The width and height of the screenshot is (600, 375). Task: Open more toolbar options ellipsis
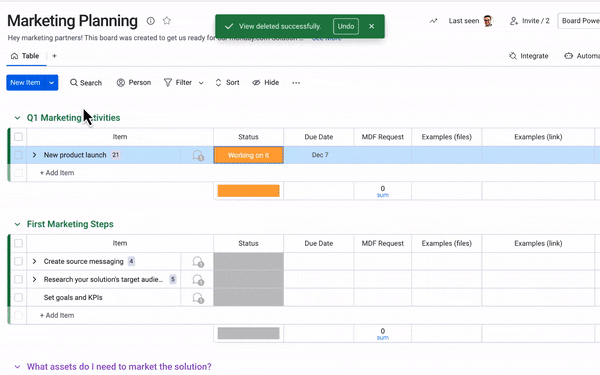[x=296, y=83]
